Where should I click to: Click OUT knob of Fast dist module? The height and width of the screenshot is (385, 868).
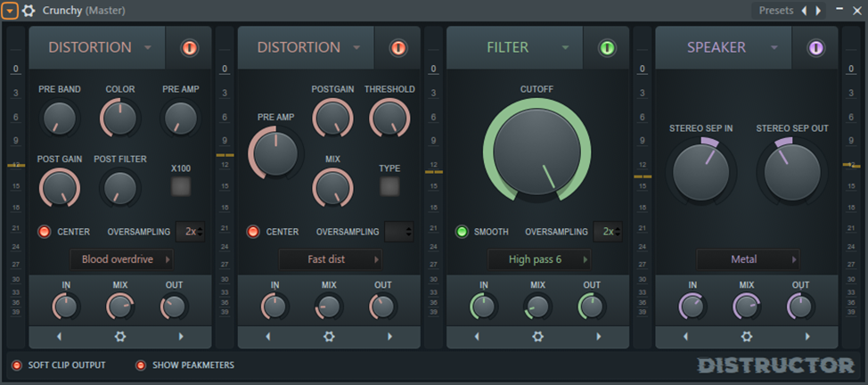pyautogui.click(x=383, y=307)
